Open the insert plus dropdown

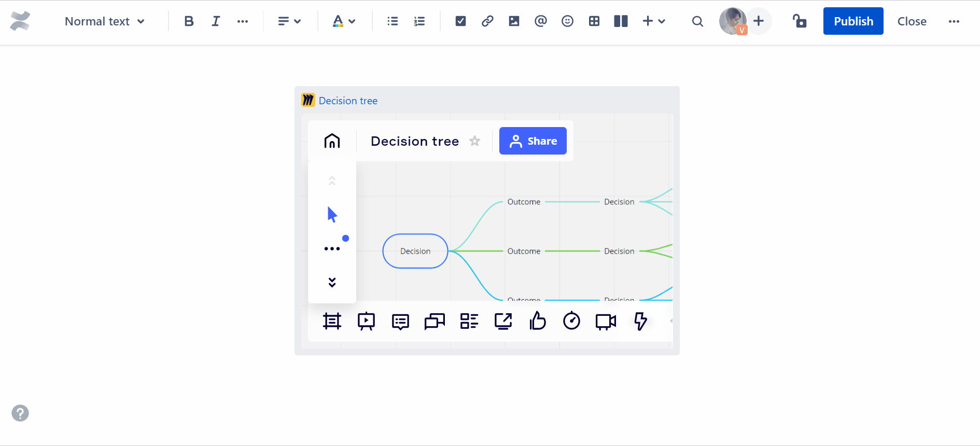point(653,21)
